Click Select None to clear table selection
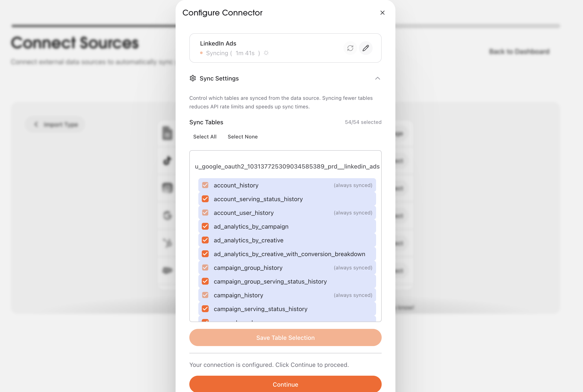Viewport: 583px width, 392px height. pyautogui.click(x=243, y=137)
